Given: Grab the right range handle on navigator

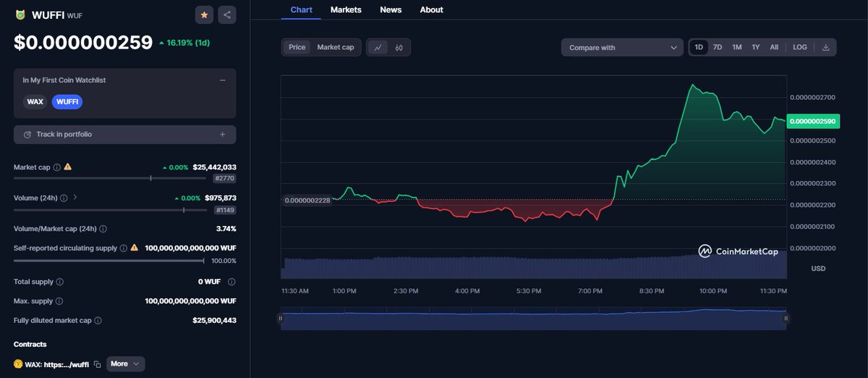Looking at the screenshot, I should [x=786, y=318].
